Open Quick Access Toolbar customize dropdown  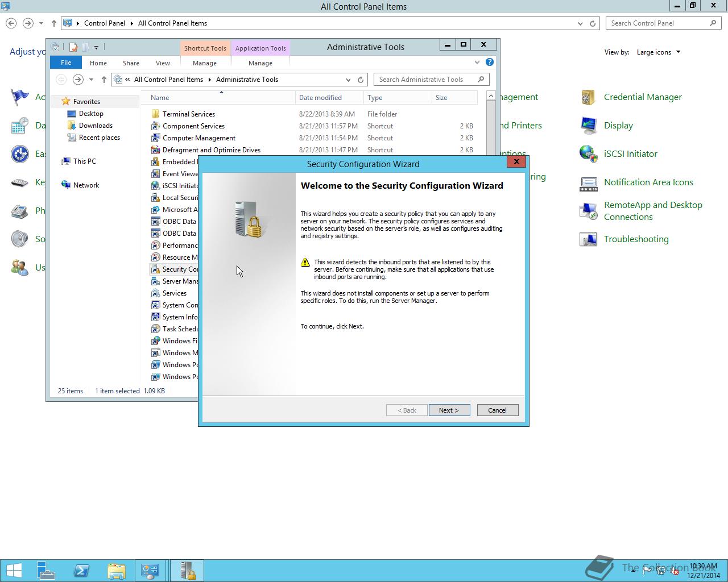click(96, 47)
